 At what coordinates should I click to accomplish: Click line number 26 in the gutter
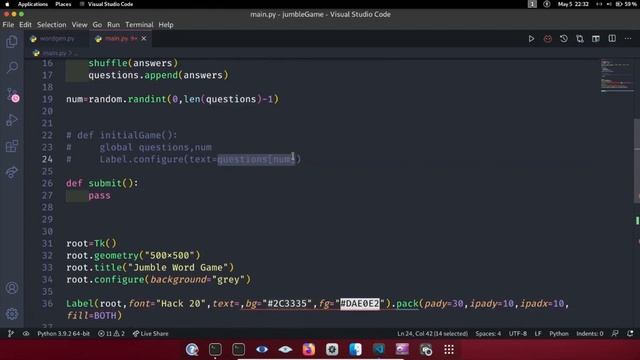(x=47, y=183)
